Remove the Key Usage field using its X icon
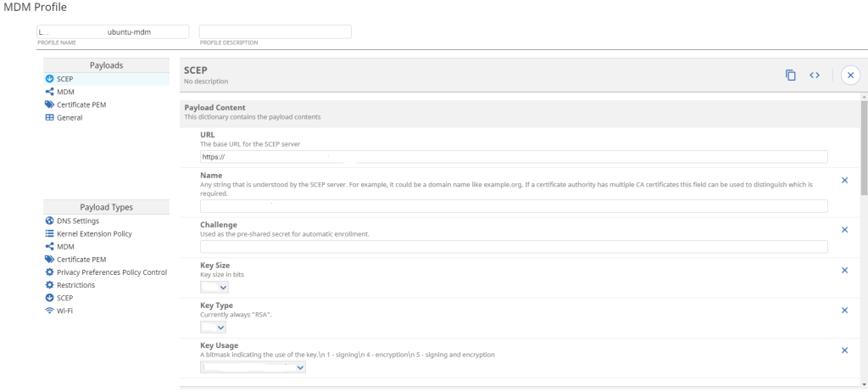868x392 pixels. pyautogui.click(x=844, y=350)
